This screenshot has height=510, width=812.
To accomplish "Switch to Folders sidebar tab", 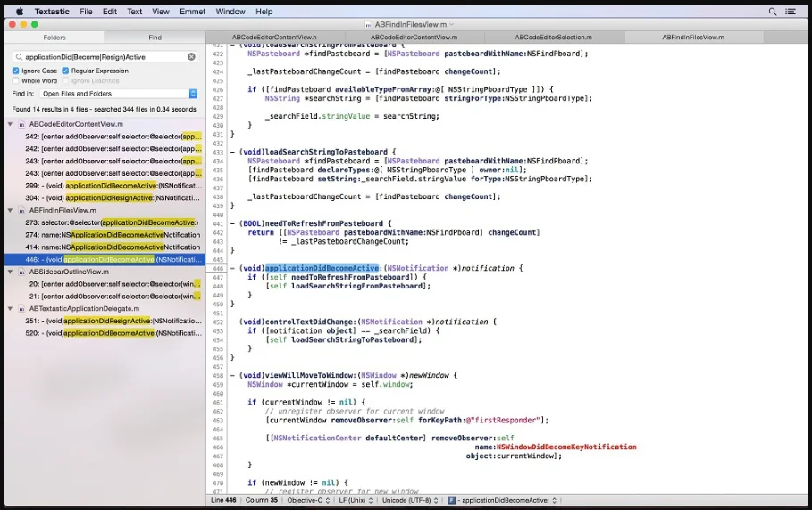I will [x=54, y=38].
